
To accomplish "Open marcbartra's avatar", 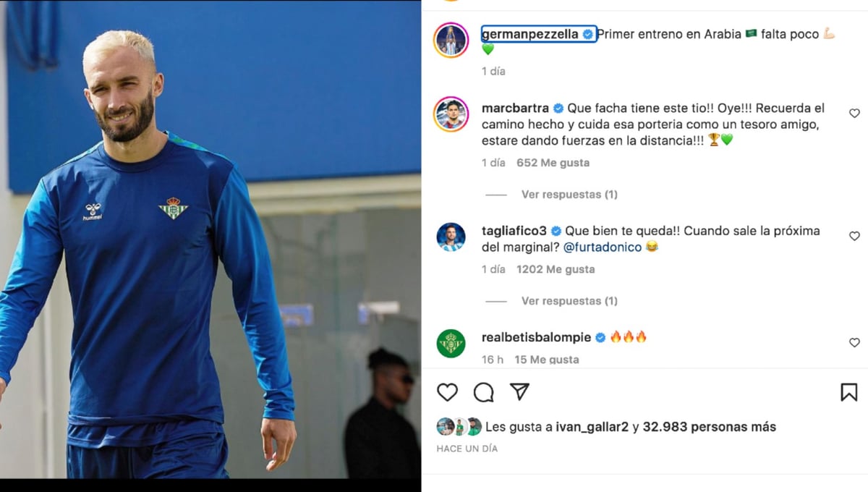I will pos(451,114).
